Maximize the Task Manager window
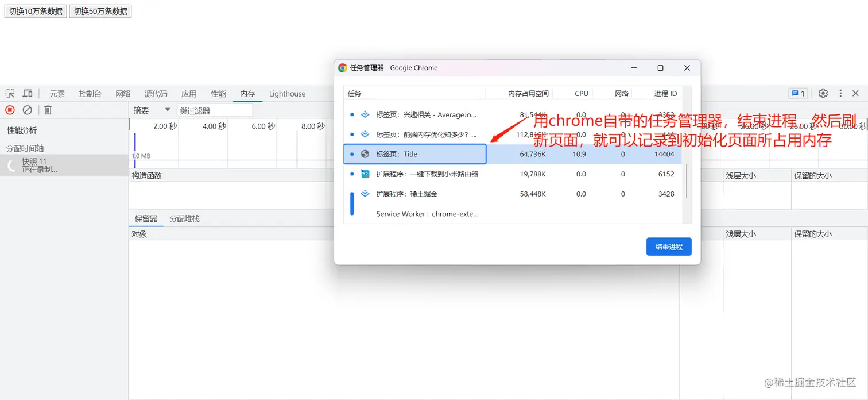Screen dimensions: 868x400 (660, 68)
